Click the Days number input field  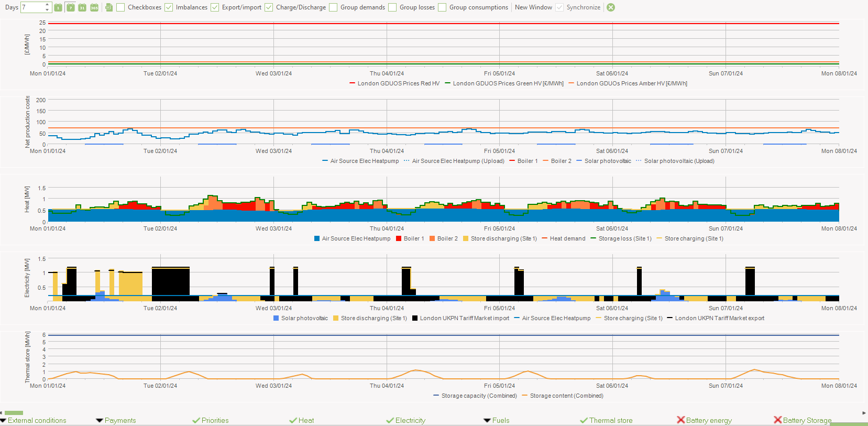(32, 7)
